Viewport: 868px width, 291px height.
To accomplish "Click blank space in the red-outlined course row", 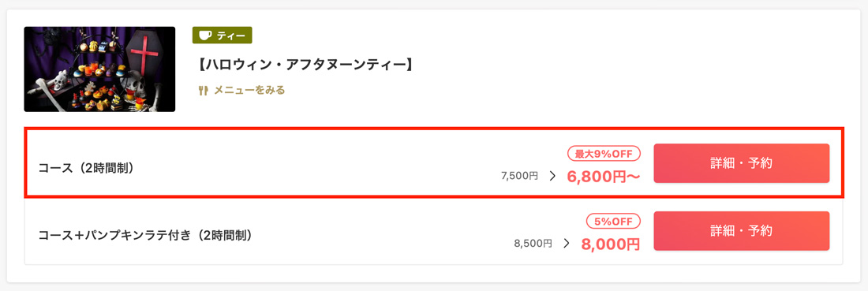I will (x=332, y=166).
